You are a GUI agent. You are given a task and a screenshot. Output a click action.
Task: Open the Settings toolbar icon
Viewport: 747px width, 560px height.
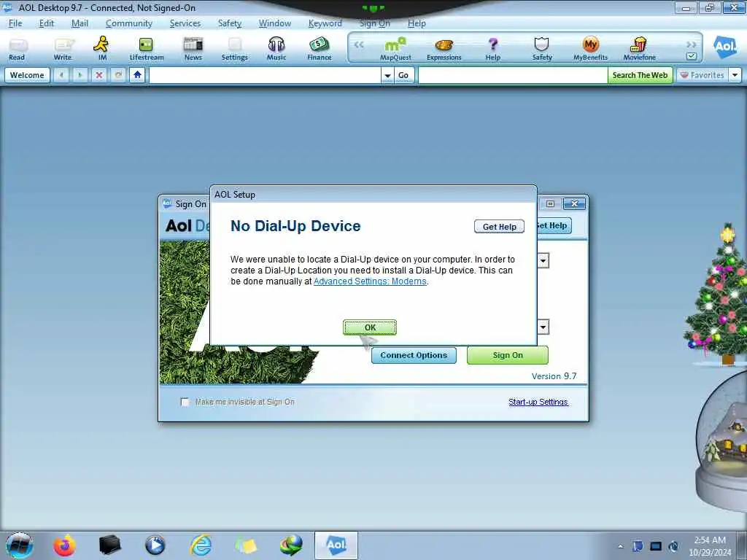[x=234, y=49]
